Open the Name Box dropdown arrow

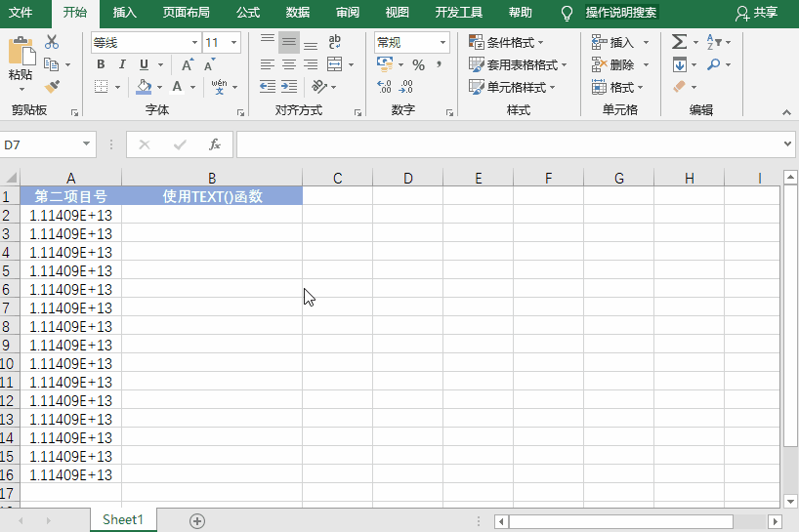86,144
